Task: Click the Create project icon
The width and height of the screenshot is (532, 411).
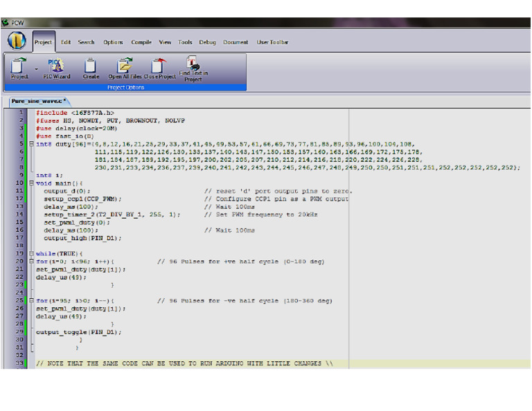Action: [91, 68]
